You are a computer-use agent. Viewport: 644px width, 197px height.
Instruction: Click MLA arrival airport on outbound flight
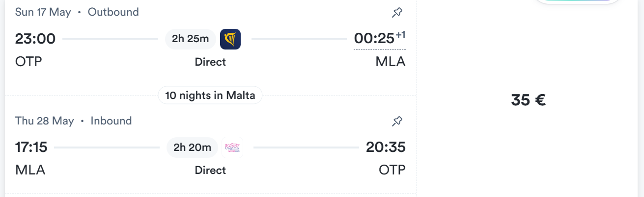(391, 62)
